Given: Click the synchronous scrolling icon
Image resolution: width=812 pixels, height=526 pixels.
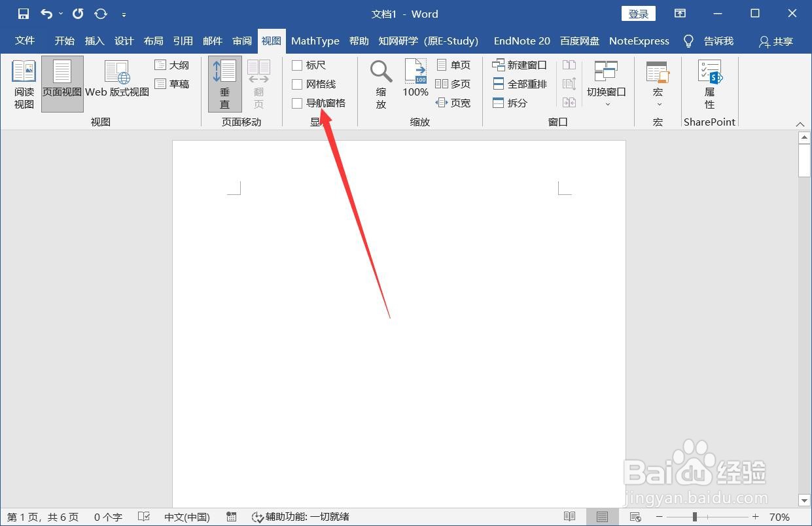Looking at the screenshot, I should click(569, 84).
